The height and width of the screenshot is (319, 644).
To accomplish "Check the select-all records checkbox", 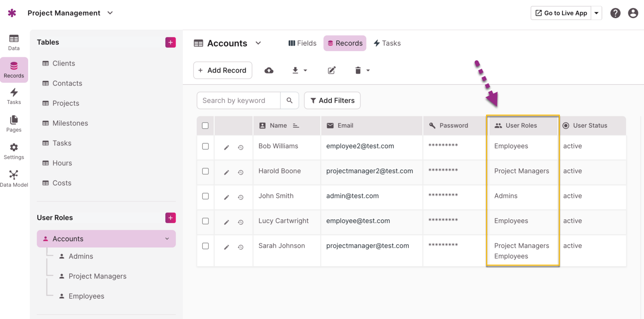I will pos(205,126).
